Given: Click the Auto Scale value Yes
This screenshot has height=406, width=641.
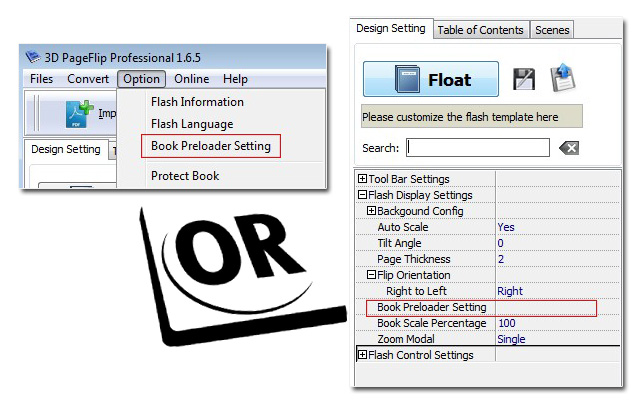Looking at the screenshot, I should coord(506,227).
